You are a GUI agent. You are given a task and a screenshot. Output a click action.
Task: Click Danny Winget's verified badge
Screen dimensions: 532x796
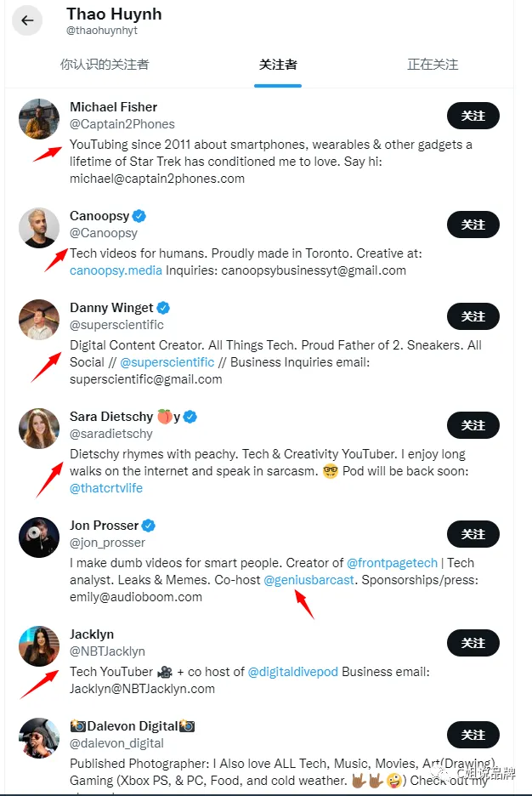pos(163,308)
